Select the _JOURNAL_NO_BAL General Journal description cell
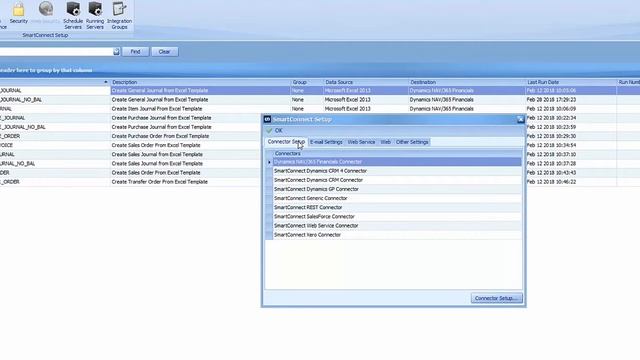 (200, 100)
